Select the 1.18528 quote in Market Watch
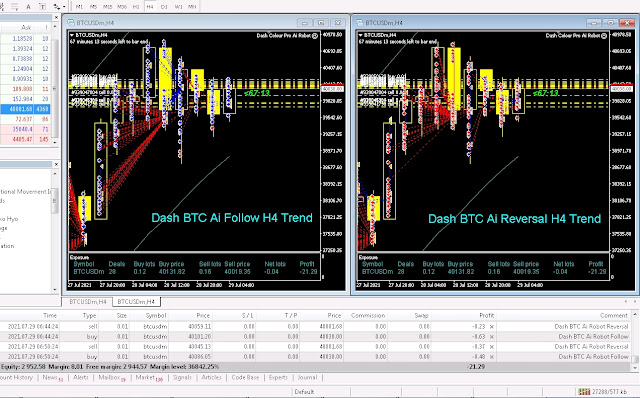This screenshot has width=640, height=398. click(x=22, y=38)
